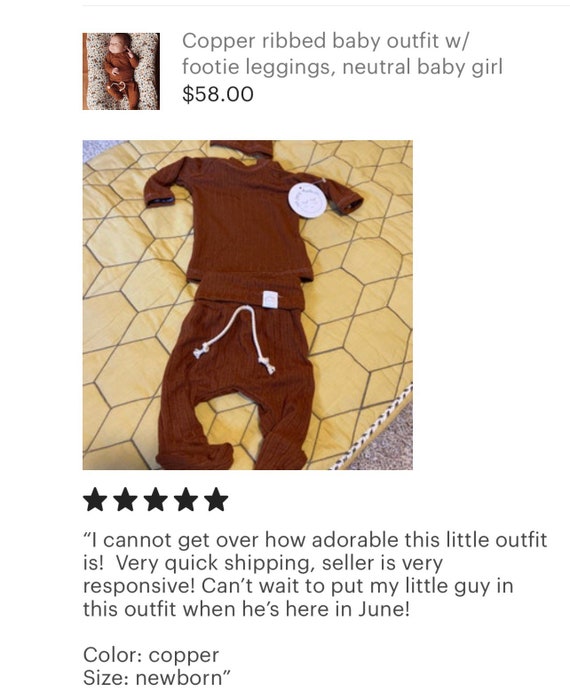The image size is (570, 699).
Task: Click the $58.00 price
Action: pyautogui.click(x=218, y=94)
